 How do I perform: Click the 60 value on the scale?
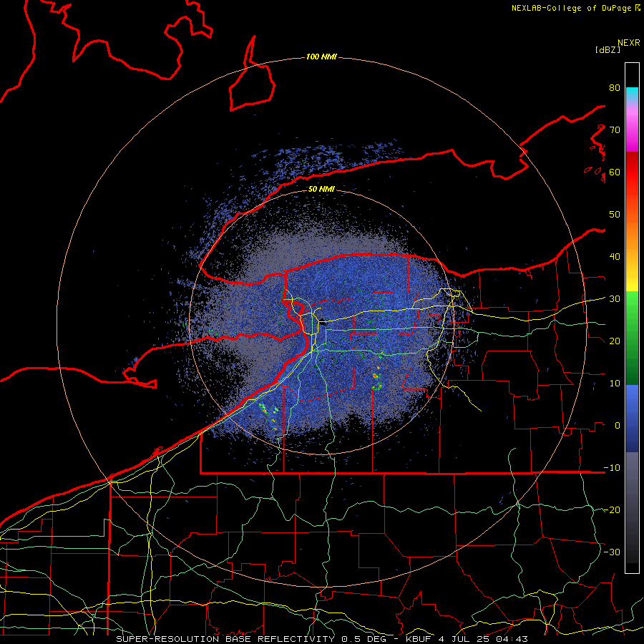[x=615, y=172]
